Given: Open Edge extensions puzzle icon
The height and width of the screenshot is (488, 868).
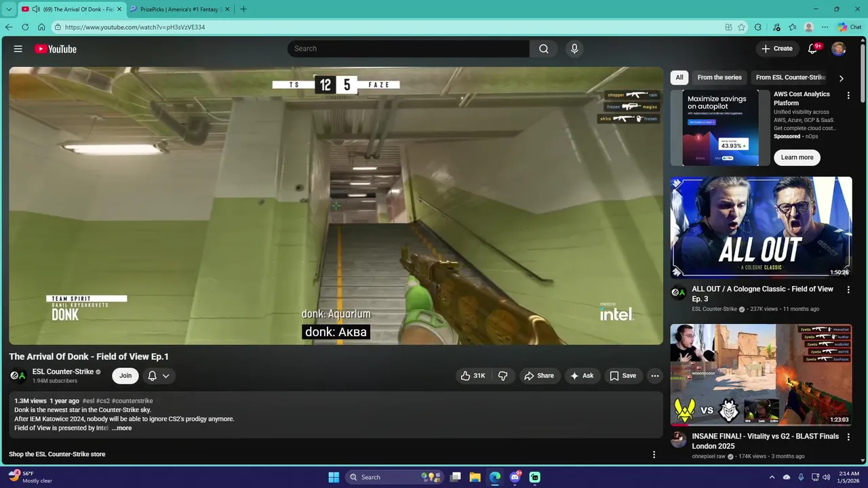Looking at the screenshot, I should pyautogui.click(x=758, y=27).
